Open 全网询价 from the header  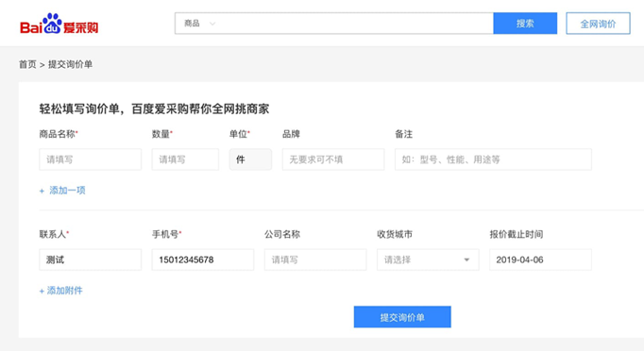tap(598, 24)
